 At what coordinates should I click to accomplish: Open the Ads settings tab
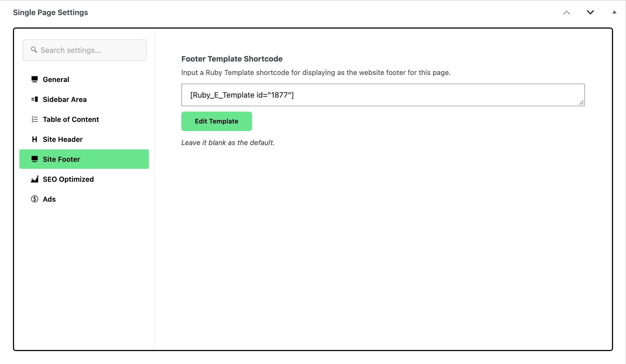click(84, 199)
